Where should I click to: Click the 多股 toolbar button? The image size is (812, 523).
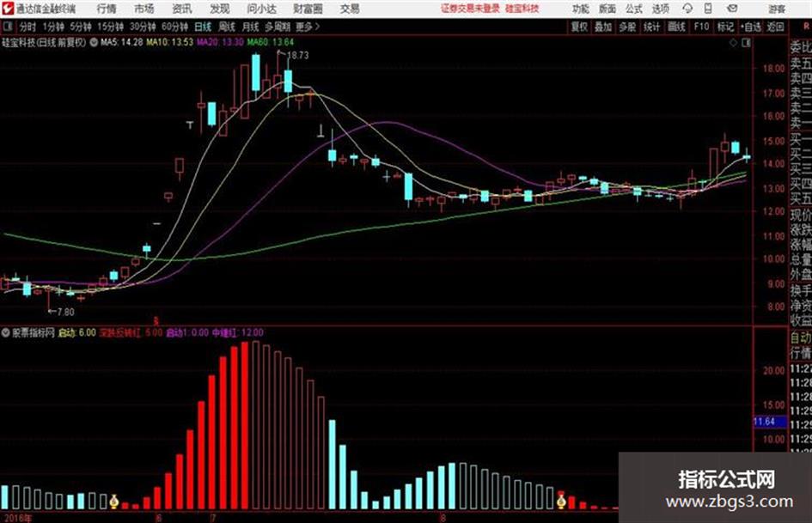627,27
